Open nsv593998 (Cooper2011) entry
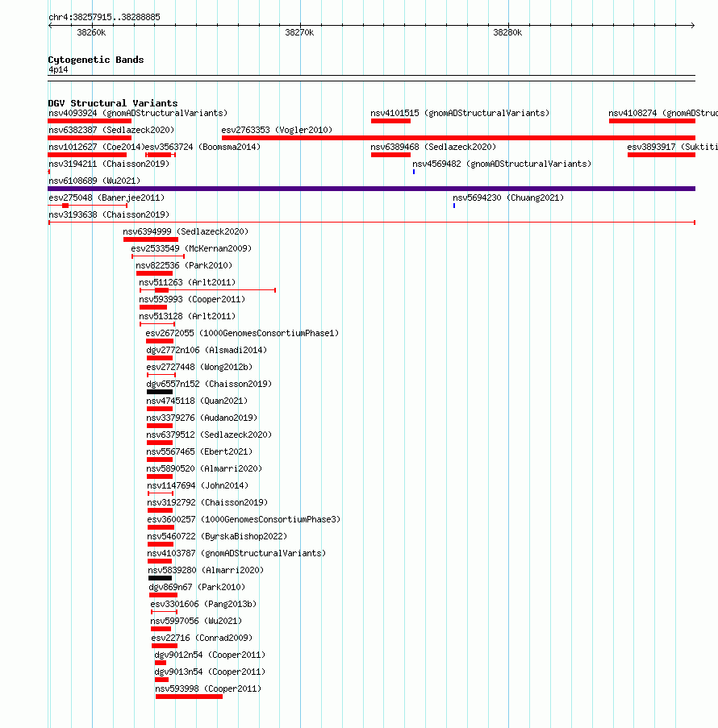 [x=208, y=689]
